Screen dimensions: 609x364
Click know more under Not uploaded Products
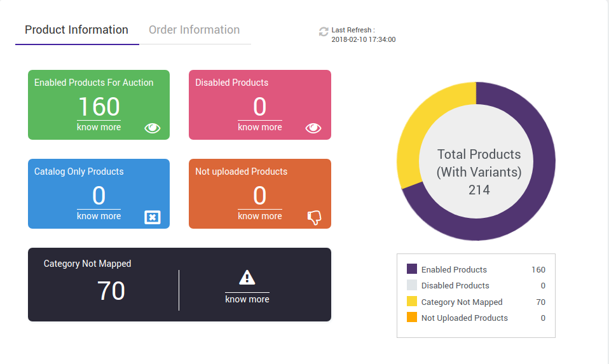[259, 216]
